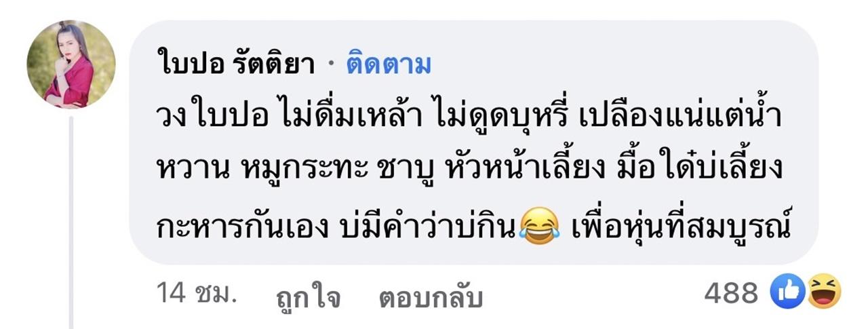Click the name ใบปอ รัตติยา
This screenshot has height=329, width=868.
coord(235,64)
